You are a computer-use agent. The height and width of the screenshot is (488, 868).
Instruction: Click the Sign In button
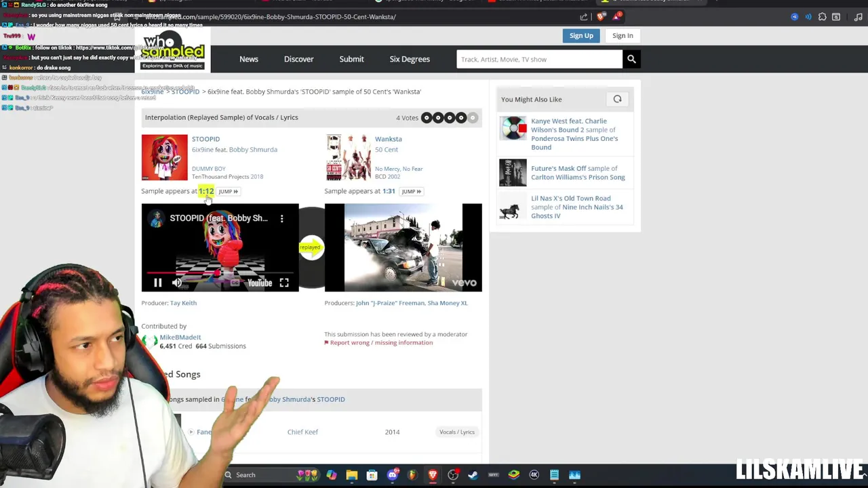click(623, 36)
